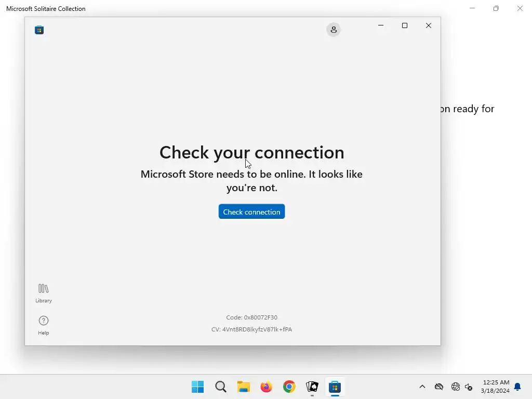
Task: Minimize the Microsoft Solitaire Collection window
Action: click(x=472, y=8)
